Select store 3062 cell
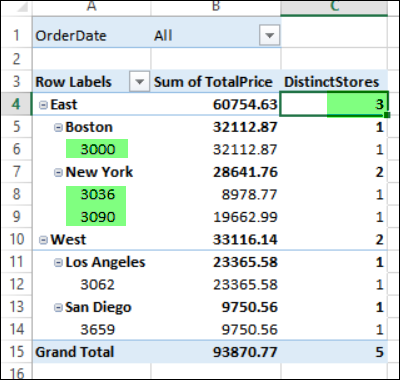 [x=97, y=285]
